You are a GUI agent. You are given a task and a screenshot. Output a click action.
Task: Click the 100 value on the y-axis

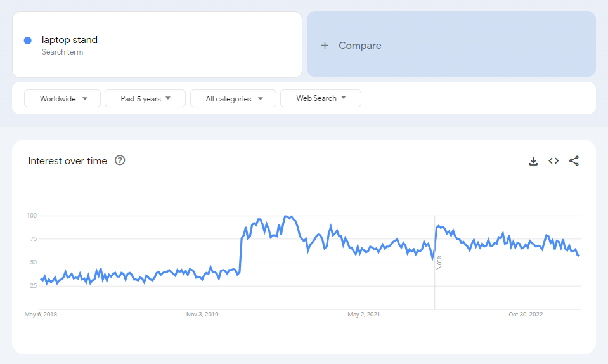click(x=32, y=216)
